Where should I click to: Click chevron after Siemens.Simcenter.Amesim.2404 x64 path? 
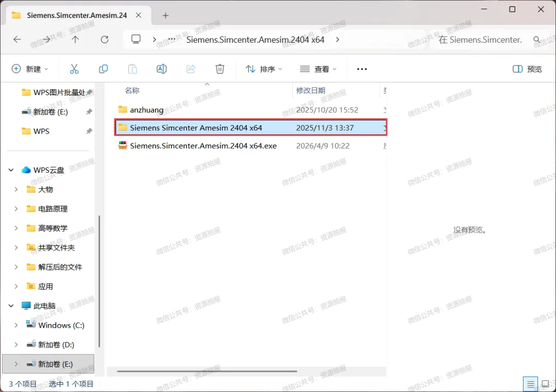[337, 40]
